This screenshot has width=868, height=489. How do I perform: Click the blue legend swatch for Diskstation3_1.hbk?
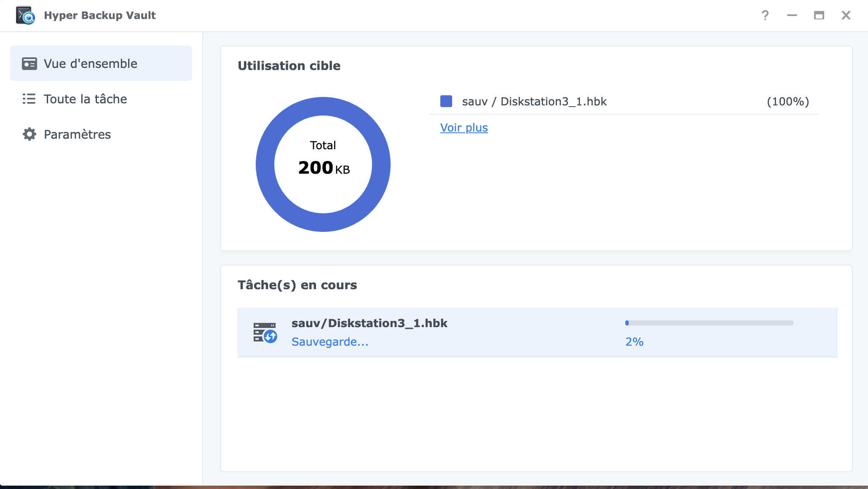[x=446, y=101]
